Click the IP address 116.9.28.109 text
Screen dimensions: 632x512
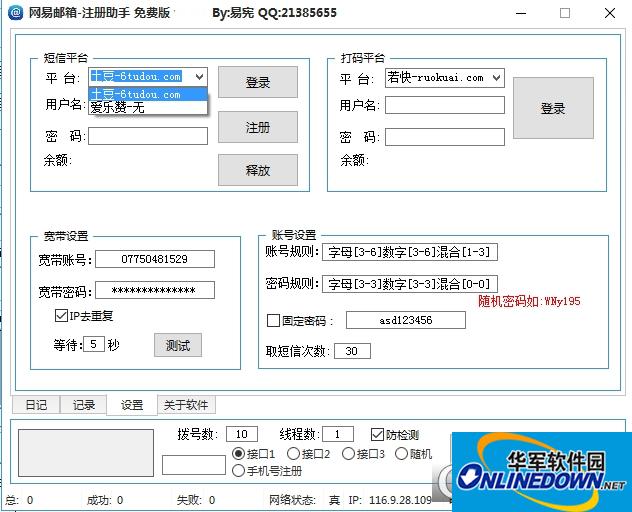tap(400, 500)
